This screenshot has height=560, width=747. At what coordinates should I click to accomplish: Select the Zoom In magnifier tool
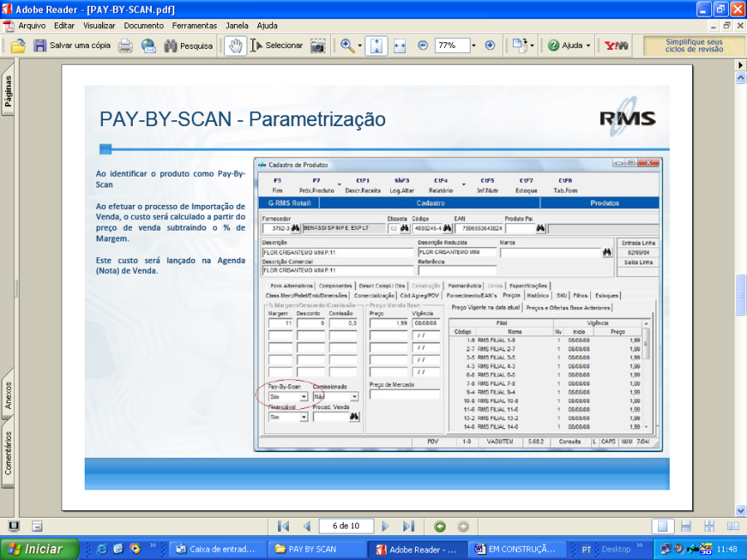click(347, 46)
